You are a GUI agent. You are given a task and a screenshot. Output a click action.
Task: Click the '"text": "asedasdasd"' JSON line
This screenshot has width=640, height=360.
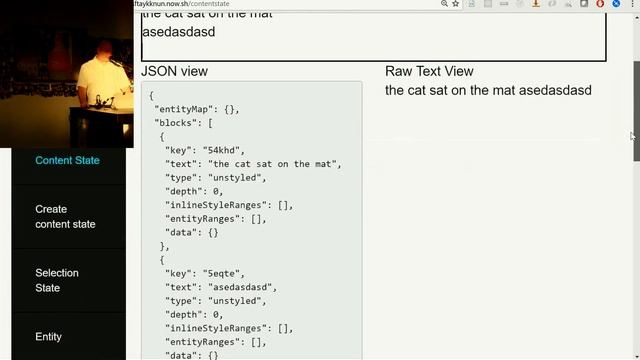tap(221, 287)
